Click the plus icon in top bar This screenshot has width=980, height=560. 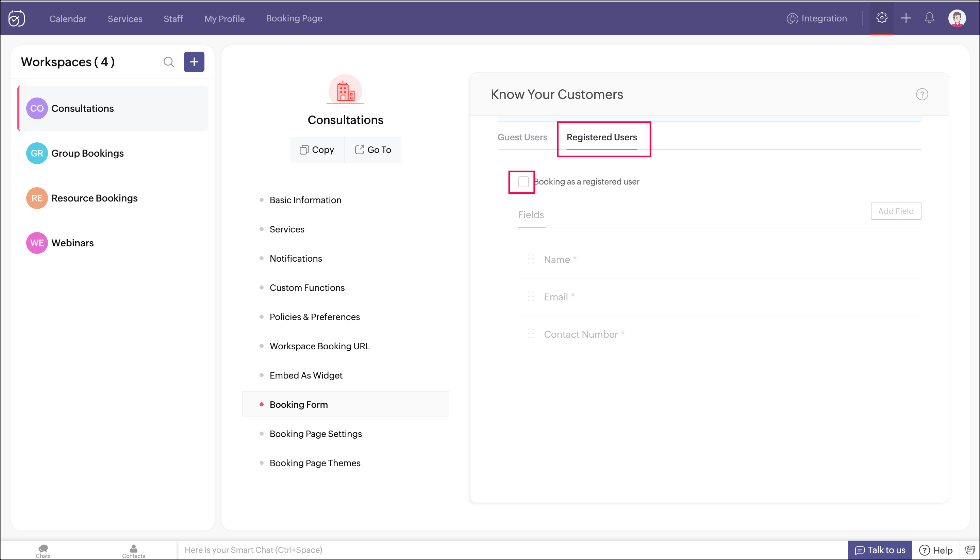[x=906, y=18]
